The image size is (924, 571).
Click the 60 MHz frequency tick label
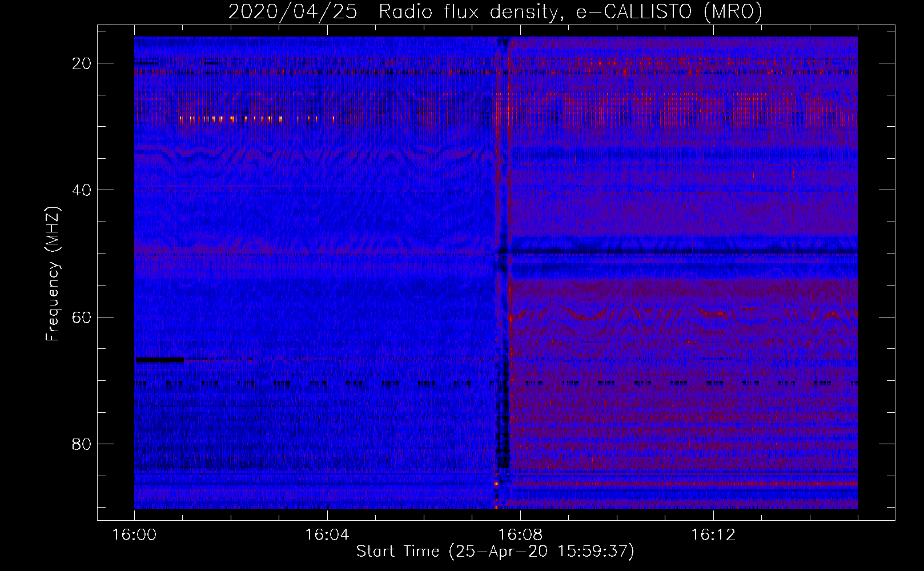(x=82, y=317)
